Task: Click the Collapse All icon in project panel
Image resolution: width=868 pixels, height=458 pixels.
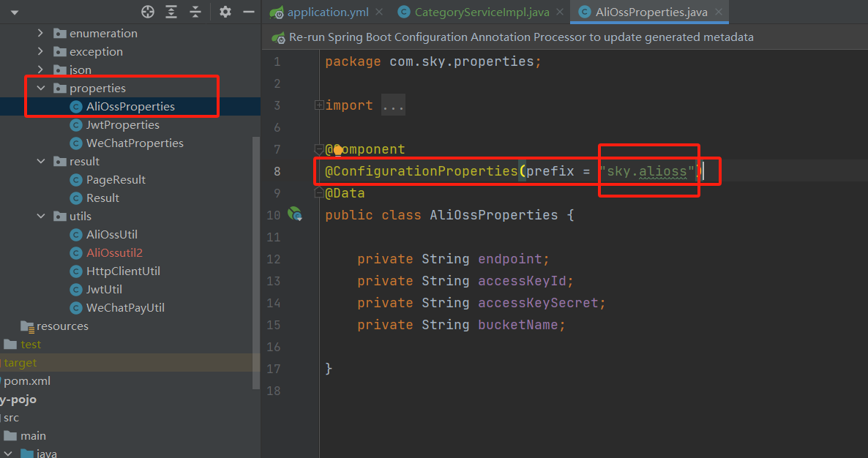Action: click(195, 12)
